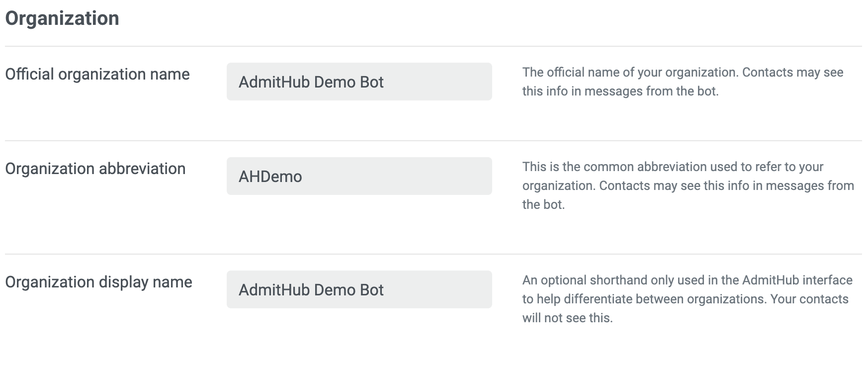This screenshot has width=868, height=365.
Task: Click the Official organization name input field
Action: click(359, 82)
